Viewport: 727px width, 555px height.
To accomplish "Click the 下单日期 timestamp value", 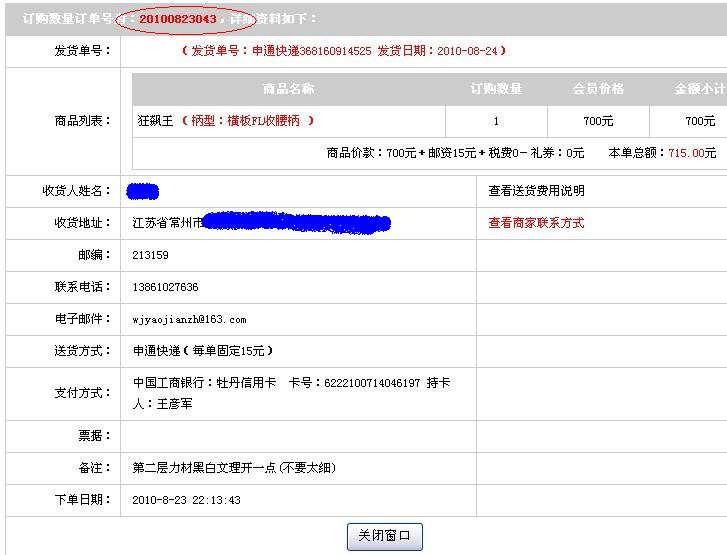I will [186, 500].
